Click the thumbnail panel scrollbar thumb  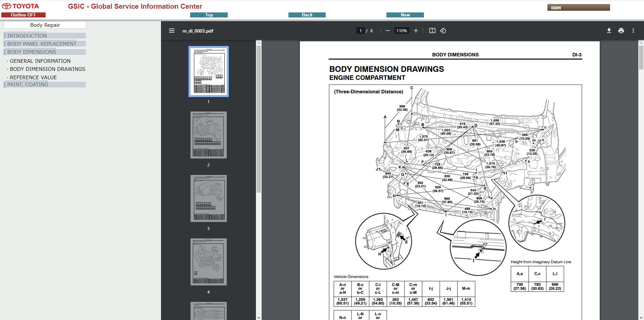point(259,119)
